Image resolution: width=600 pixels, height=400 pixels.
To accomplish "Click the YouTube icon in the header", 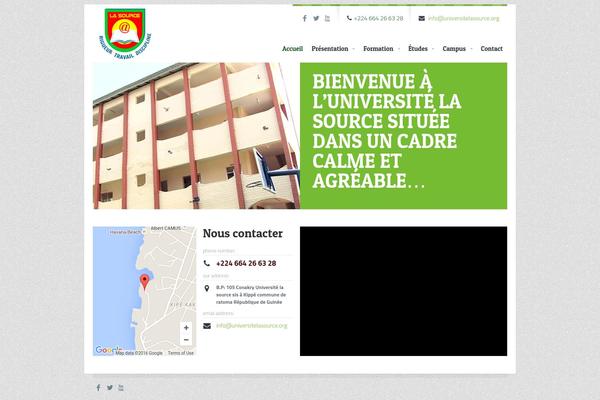I will [x=328, y=18].
